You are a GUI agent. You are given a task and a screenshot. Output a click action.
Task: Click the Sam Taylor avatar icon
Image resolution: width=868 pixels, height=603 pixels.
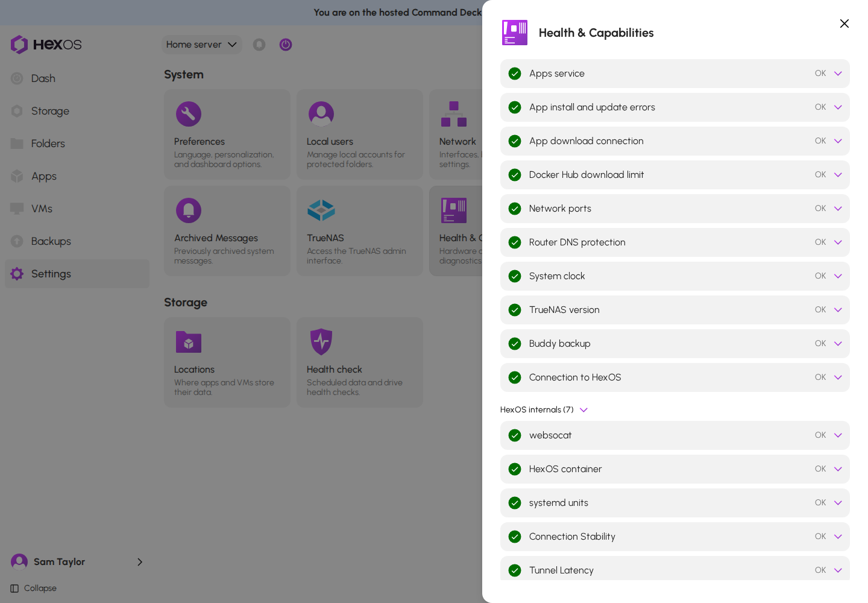19,562
